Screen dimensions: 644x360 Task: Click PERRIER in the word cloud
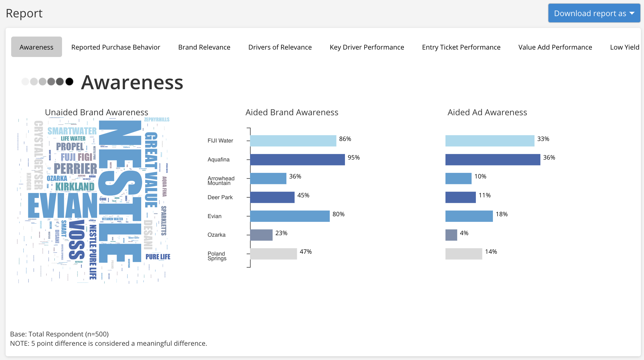tap(75, 169)
